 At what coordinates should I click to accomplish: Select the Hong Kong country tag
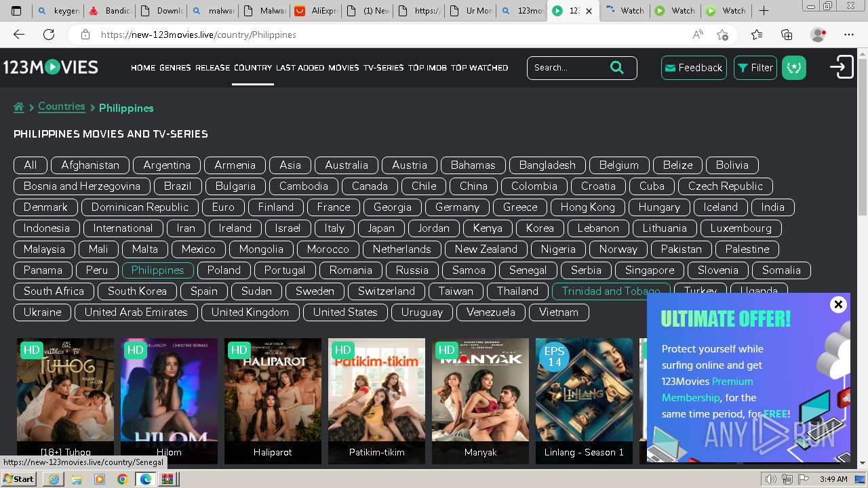(588, 207)
